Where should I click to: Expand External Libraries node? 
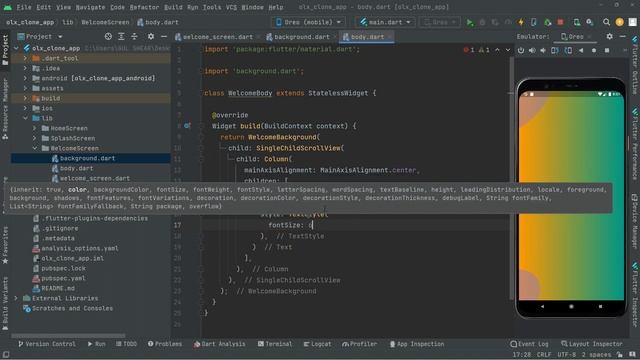coord(16,298)
